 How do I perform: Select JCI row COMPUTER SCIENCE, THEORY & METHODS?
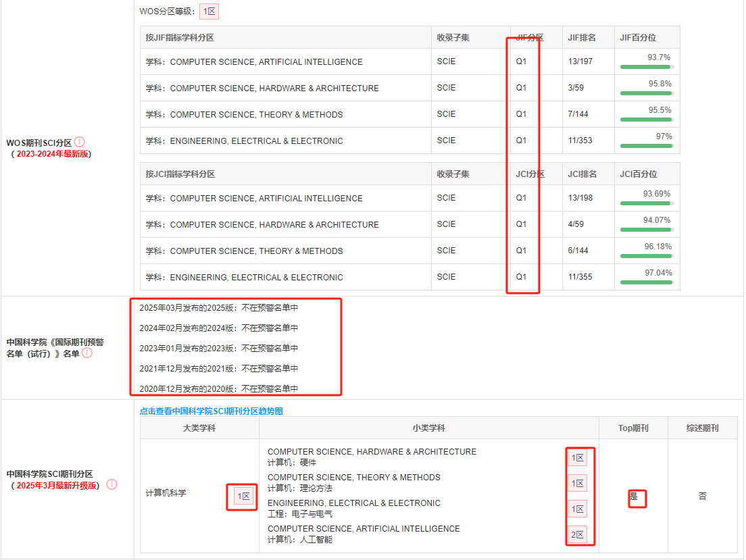coord(410,251)
